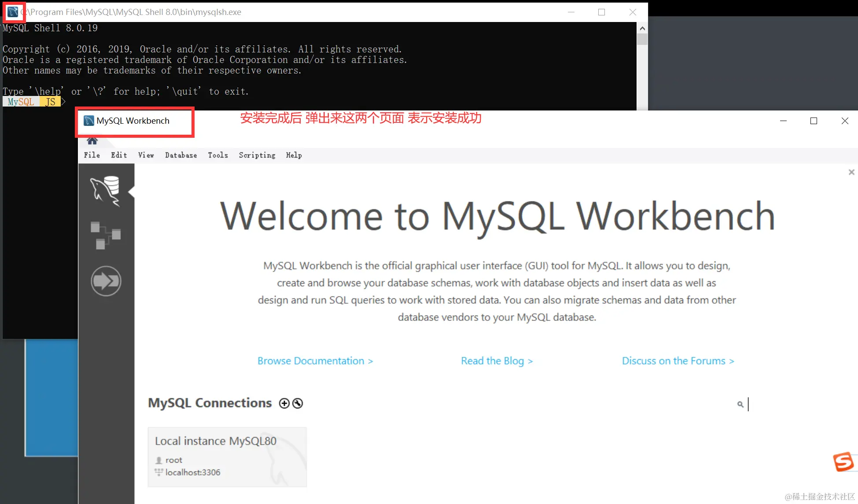Click Discuss on the Forums link
Image resolution: width=858 pixels, height=504 pixels.
click(x=678, y=361)
